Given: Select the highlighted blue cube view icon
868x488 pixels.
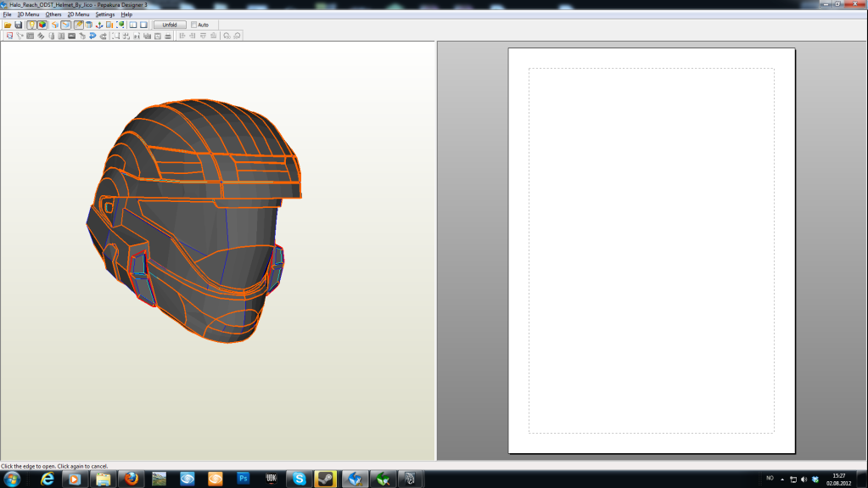Looking at the screenshot, I should (x=66, y=25).
